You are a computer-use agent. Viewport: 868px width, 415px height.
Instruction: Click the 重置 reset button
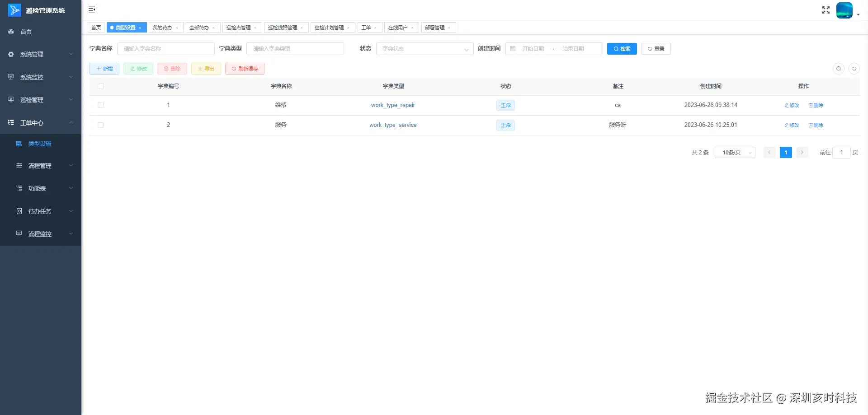(656, 49)
